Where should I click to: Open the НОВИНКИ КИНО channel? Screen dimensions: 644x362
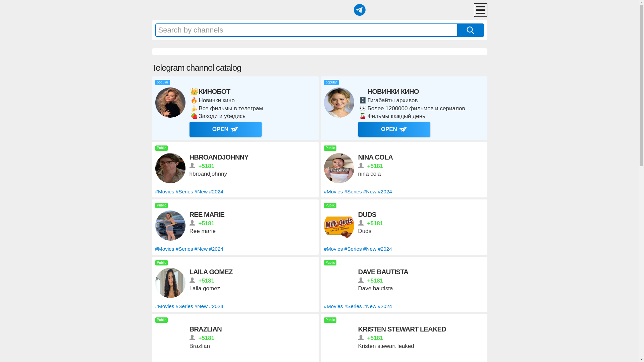(394, 129)
